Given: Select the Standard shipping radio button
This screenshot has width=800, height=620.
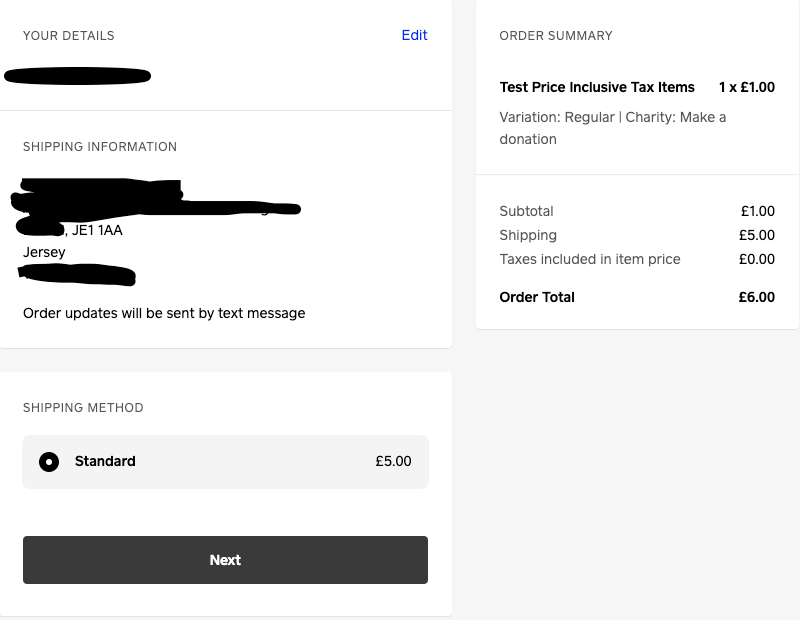Looking at the screenshot, I should click(49, 462).
